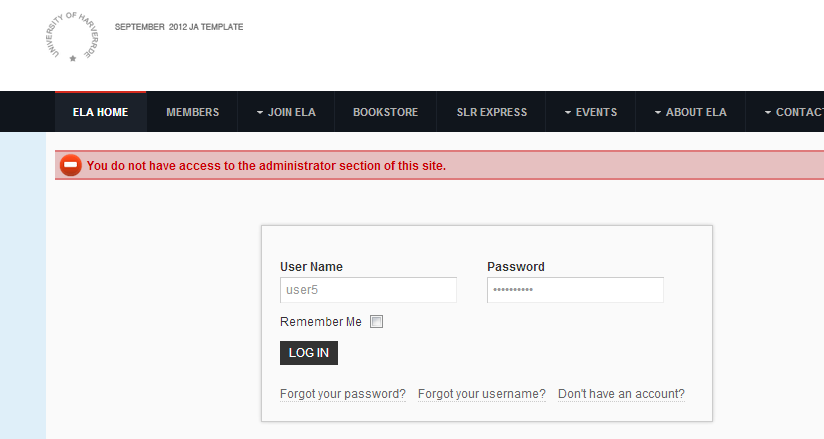Select the SLR Express menu item
The height and width of the screenshot is (439, 824).
(491, 112)
